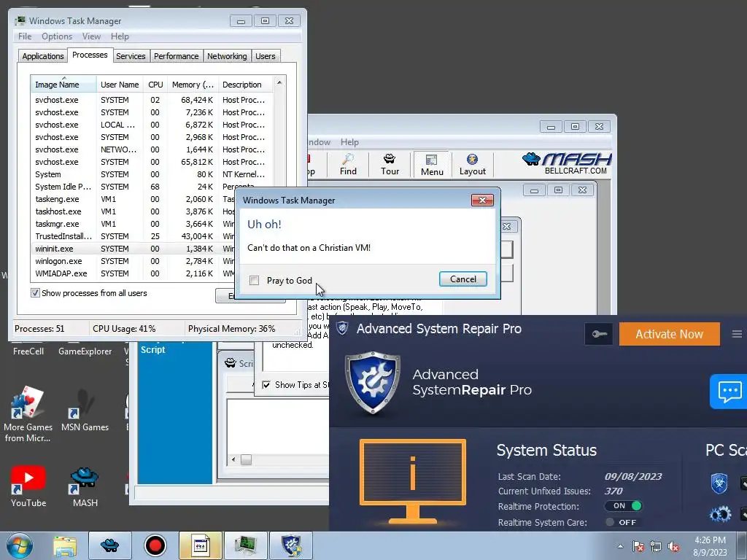Click the process list scroll-up arrow
Screen dimensions: 747x560
pos(279,83)
